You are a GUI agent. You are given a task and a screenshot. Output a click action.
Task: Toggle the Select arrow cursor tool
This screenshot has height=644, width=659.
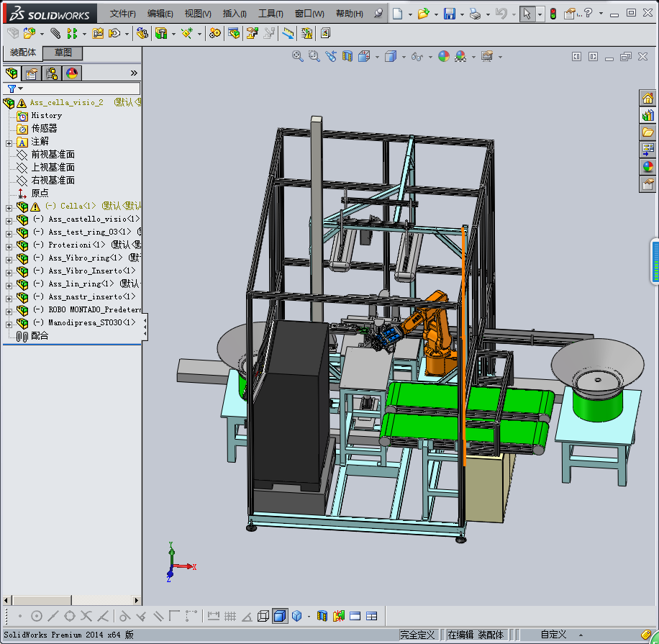pyautogui.click(x=527, y=14)
